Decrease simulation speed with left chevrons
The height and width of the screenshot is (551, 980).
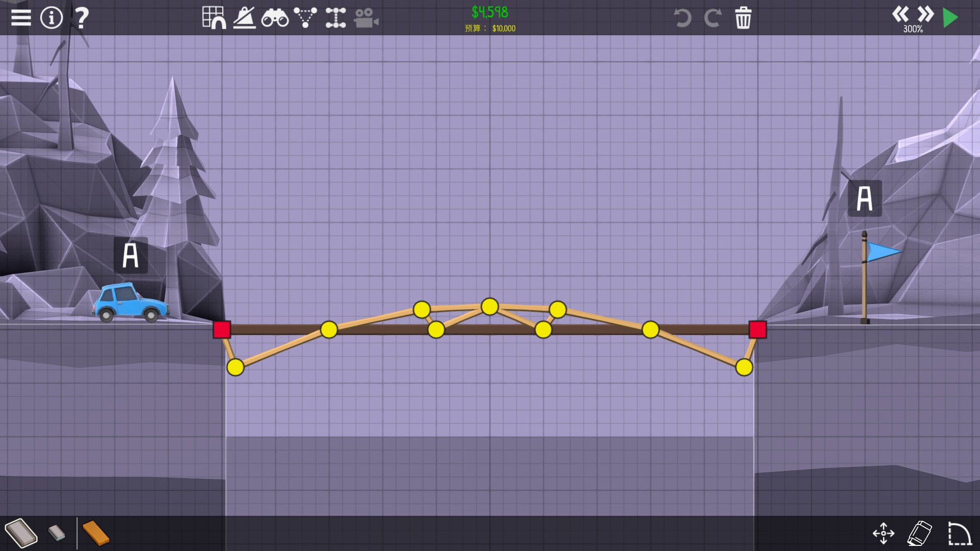tap(900, 14)
